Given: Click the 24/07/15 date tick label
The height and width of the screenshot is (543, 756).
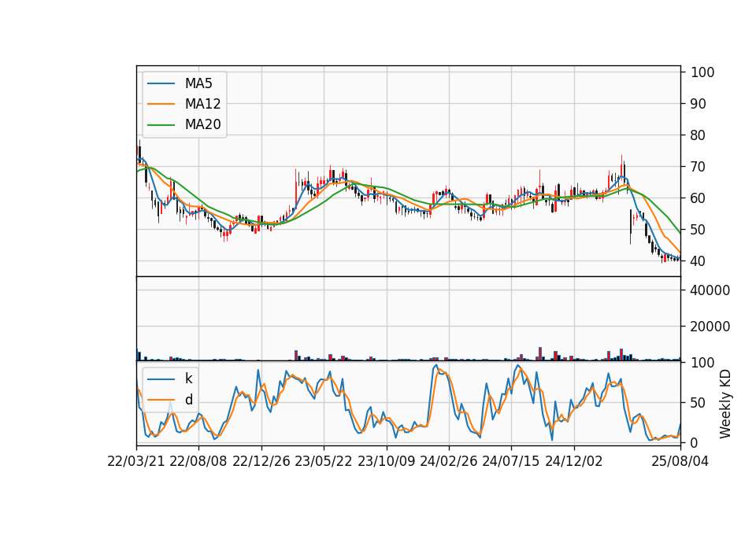Looking at the screenshot, I should click(510, 462).
